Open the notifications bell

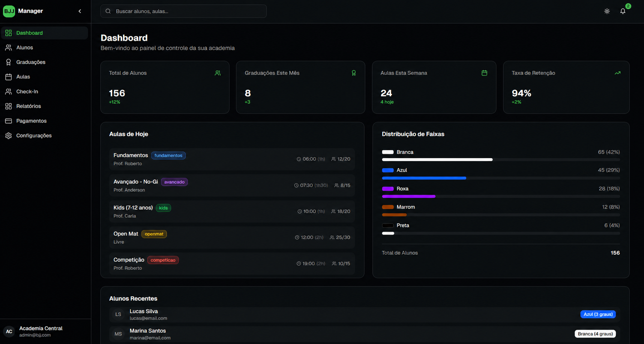[x=623, y=11]
